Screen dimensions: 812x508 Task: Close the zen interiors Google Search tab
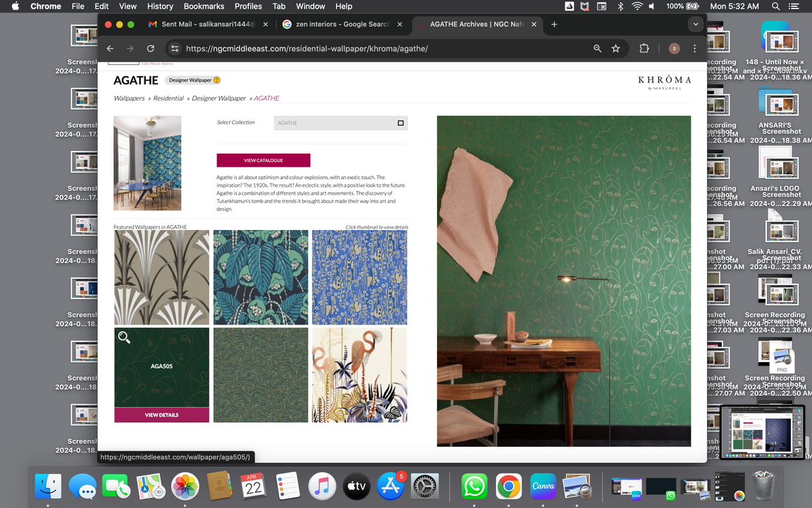coord(400,25)
